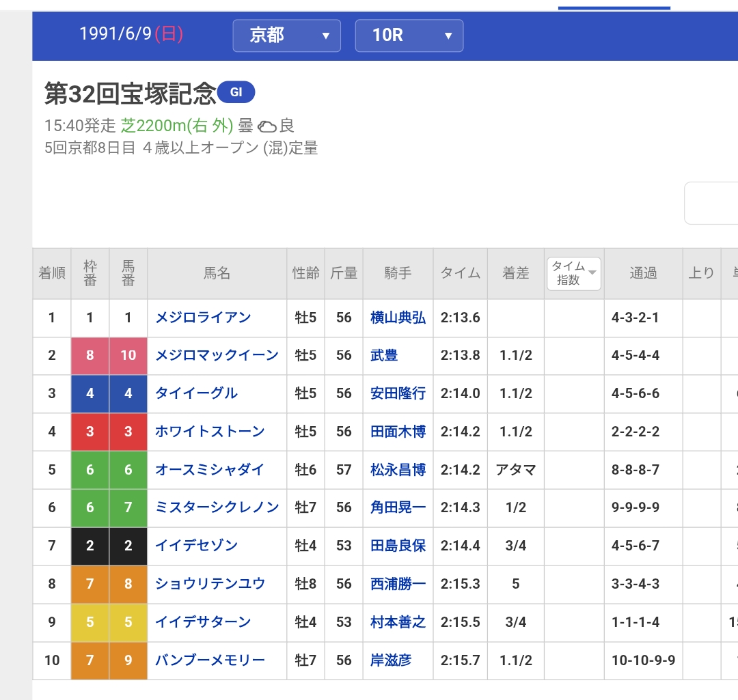738x700 pixels.
Task: Click the pink frame 8 color cell
Action: (x=90, y=355)
